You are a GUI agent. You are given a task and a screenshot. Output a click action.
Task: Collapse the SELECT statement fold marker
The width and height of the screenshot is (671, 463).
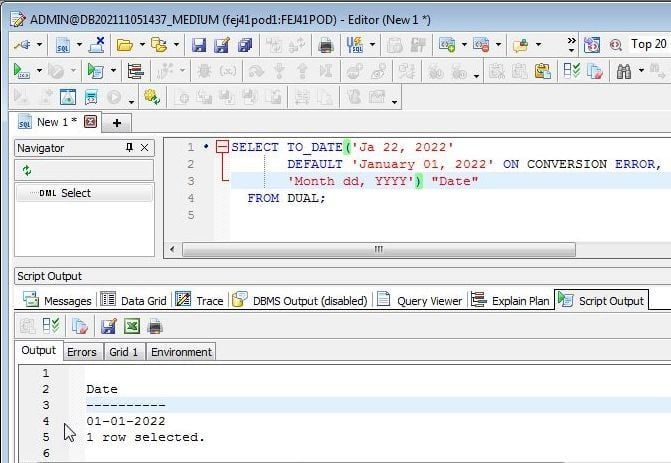point(222,147)
